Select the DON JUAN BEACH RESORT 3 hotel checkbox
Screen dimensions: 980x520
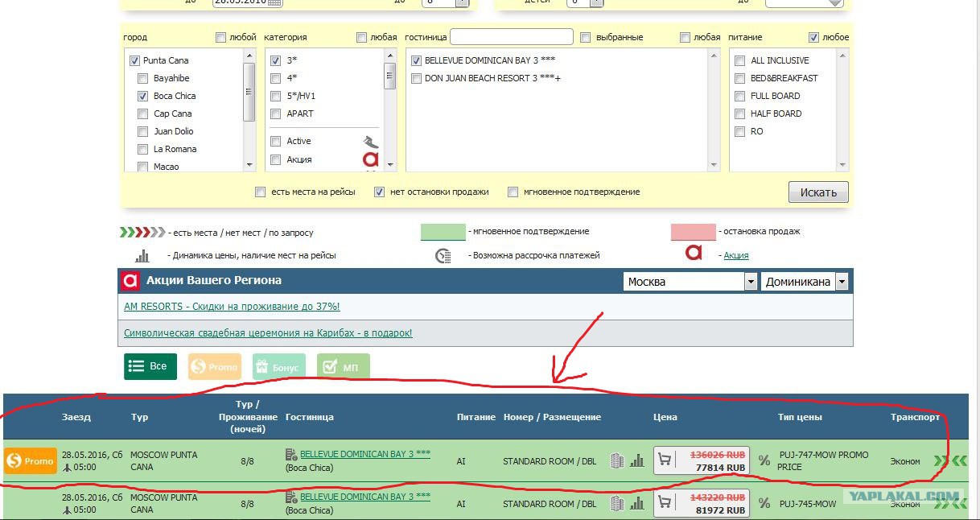pyautogui.click(x=416, y=78)
